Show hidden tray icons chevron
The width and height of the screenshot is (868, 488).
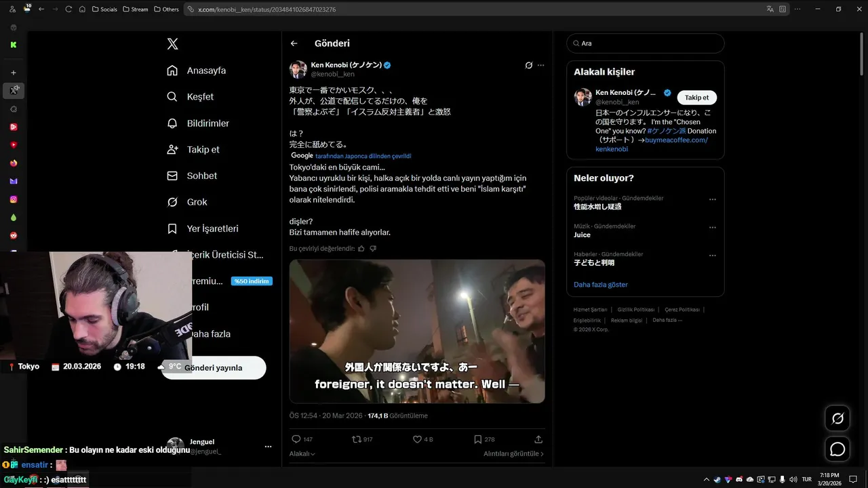pos(706,479)
